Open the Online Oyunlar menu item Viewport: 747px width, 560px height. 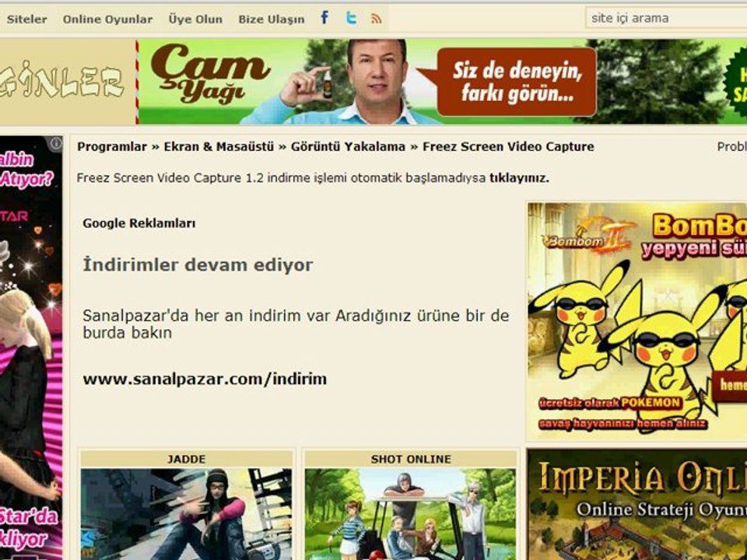pyautogui.click(x=107, y=19)
